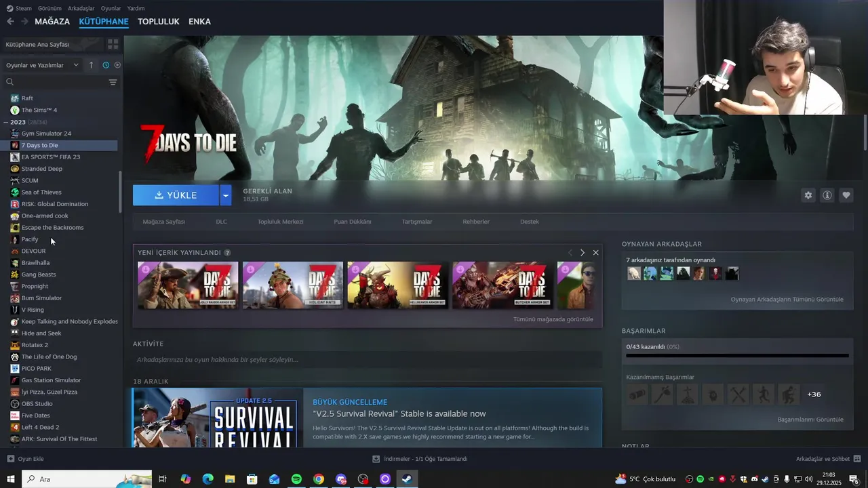Toggle the recent activity clock filter
The width and height of the screenshot is (868, 488).
point(106,65)
